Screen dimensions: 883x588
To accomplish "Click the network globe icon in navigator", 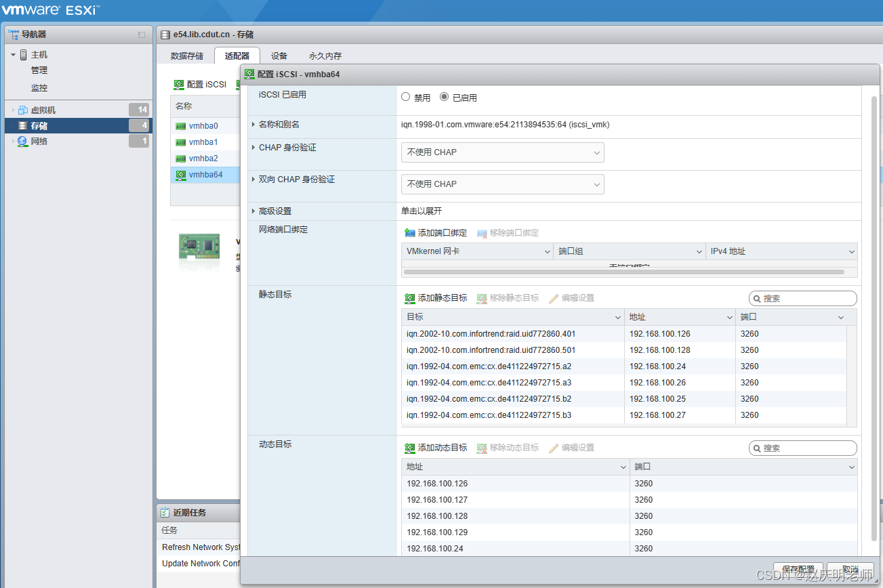I will click(x=23, y=141).
